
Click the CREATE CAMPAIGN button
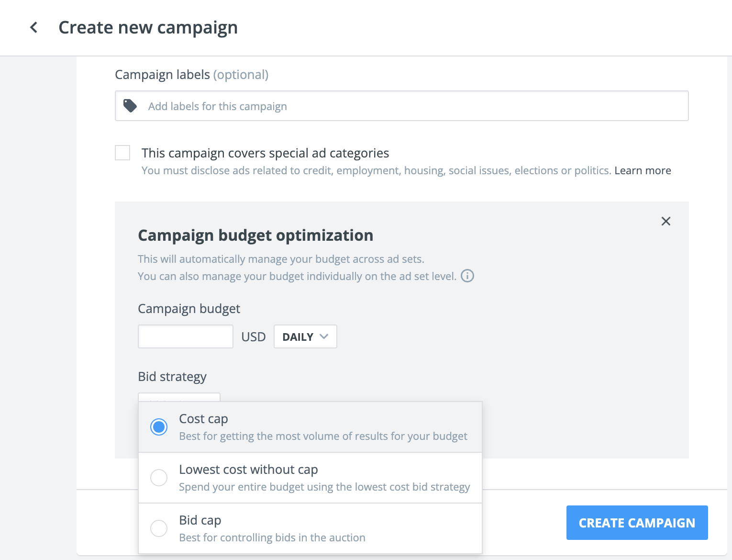pos(637,523)
